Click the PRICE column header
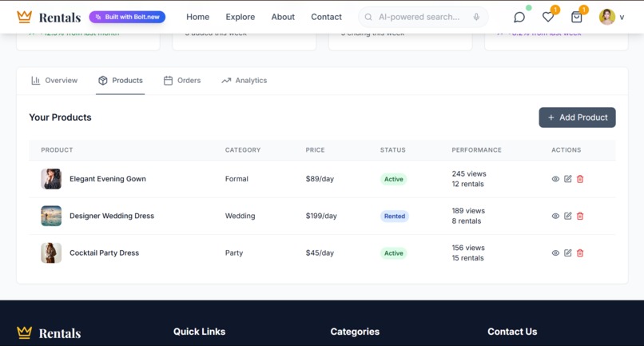Image resolution: width=644 pixels, height=346 pixels. 315,150
